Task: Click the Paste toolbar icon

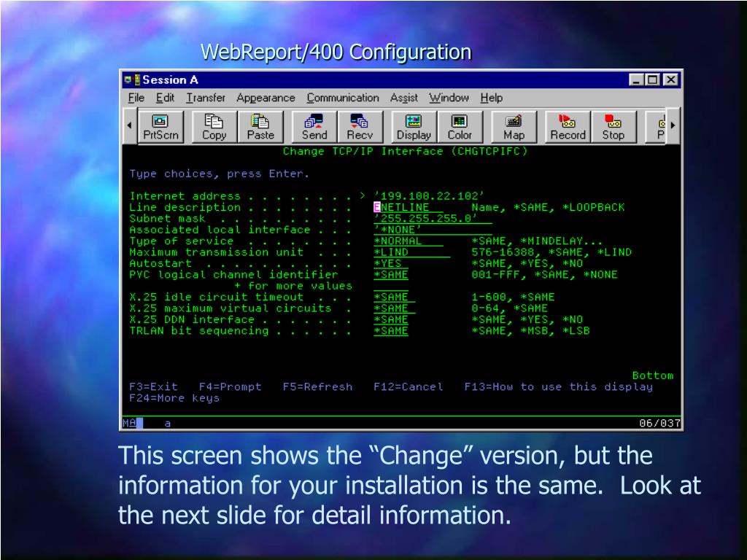Action: (x=260, y=127)
